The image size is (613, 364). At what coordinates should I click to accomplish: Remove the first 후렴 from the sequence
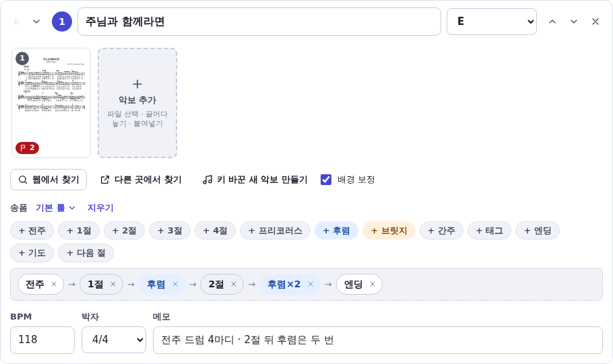point(175,284)
